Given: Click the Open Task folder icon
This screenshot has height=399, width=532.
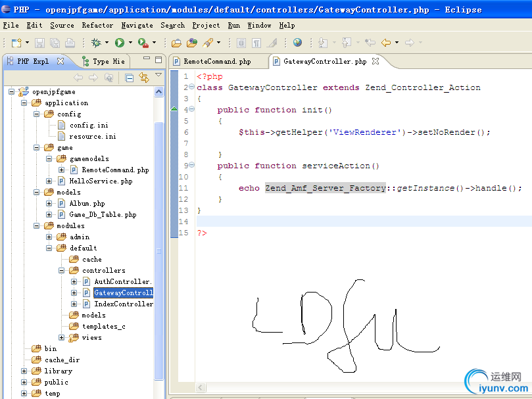Looking at the screenshot, I should [192, 43].
